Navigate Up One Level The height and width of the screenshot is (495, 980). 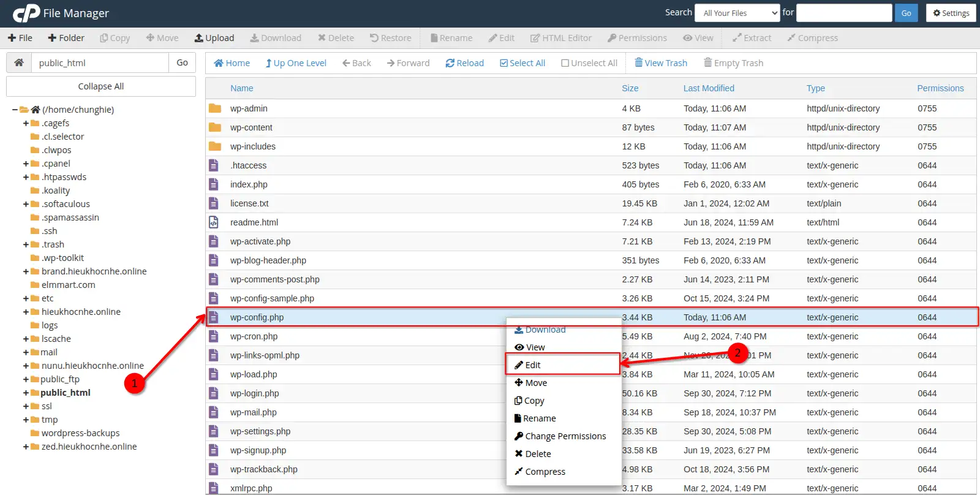(296, 63)
